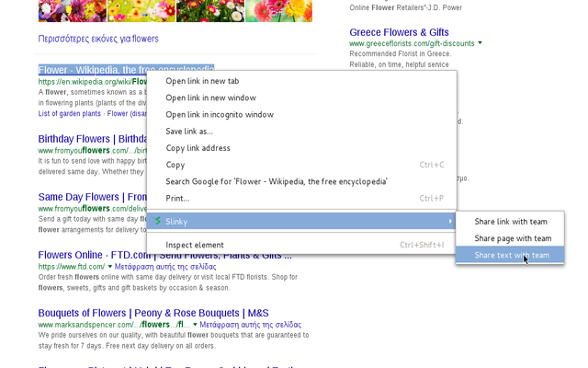Select Copy link address
The height and width of the screenshot is (368, 588).
(x=301, y=148)
